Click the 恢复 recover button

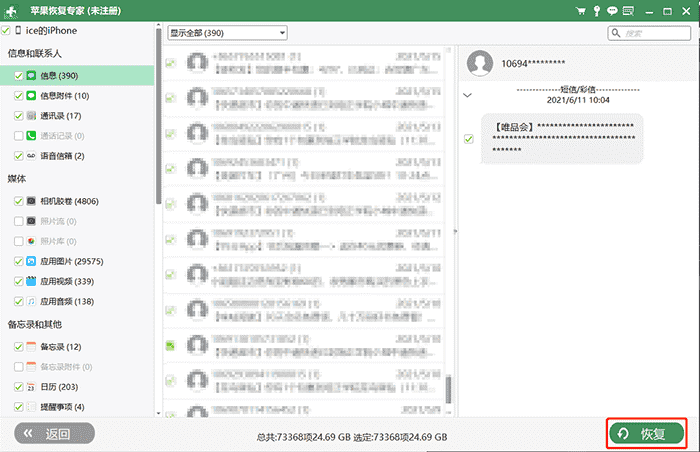(x=647, y=434)
